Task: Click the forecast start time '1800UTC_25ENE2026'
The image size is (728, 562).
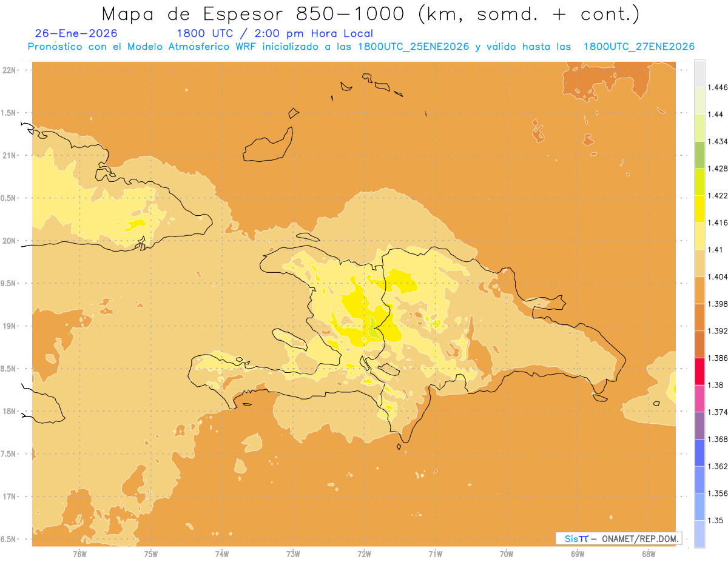Action: tap(413, 47)
